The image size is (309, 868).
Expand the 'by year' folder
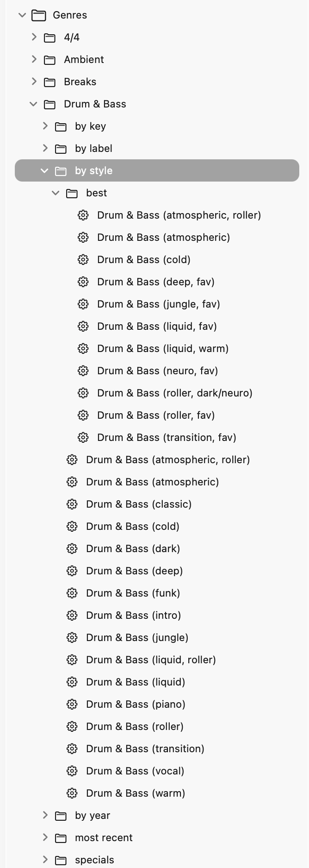45,815
